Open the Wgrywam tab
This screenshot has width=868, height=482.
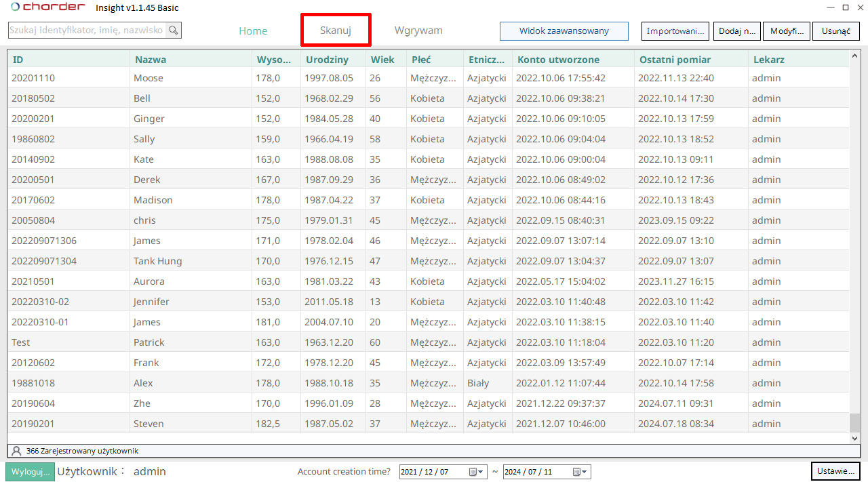(418, 31)
